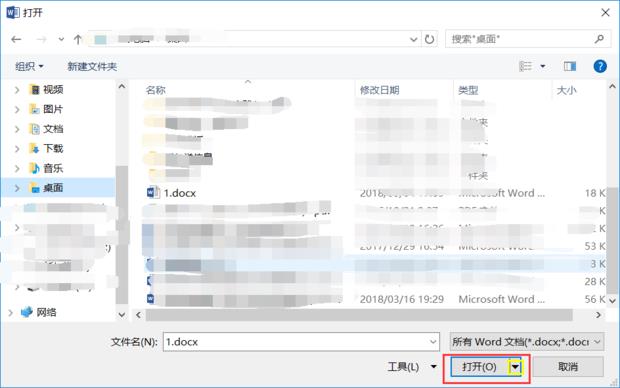
Task: Select 音乐 folder in sidebar
Action: coord(53,168)
